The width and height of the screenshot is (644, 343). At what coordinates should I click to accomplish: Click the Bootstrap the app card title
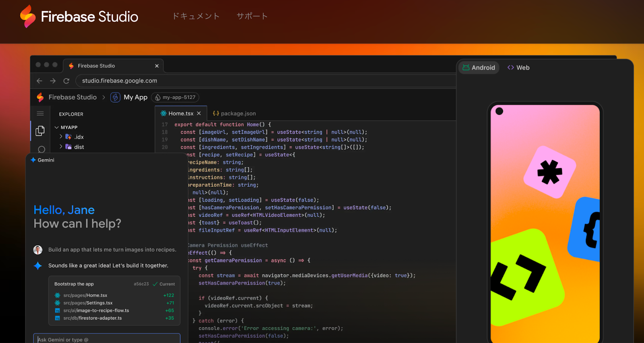(x=74, y=284)
